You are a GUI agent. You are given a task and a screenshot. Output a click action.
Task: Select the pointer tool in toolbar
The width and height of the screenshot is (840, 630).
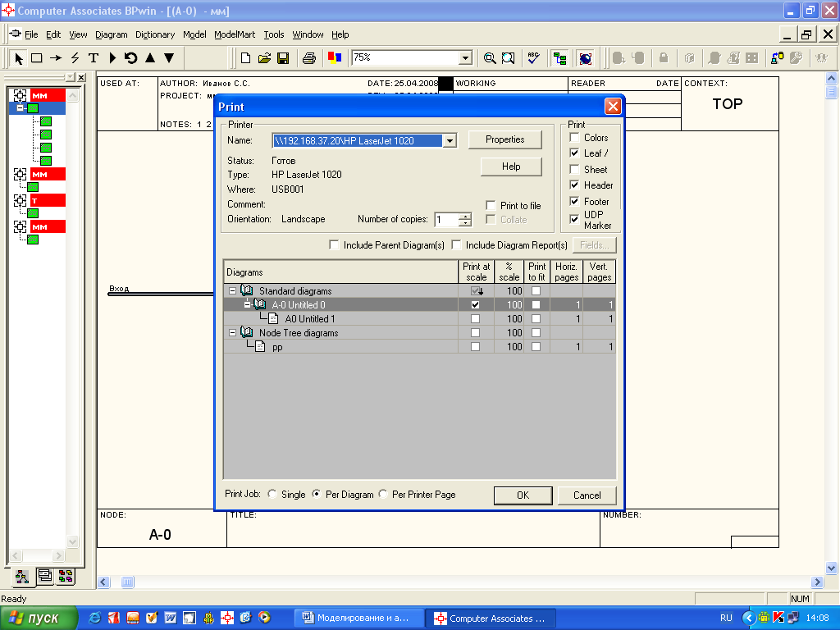point(19,58)
